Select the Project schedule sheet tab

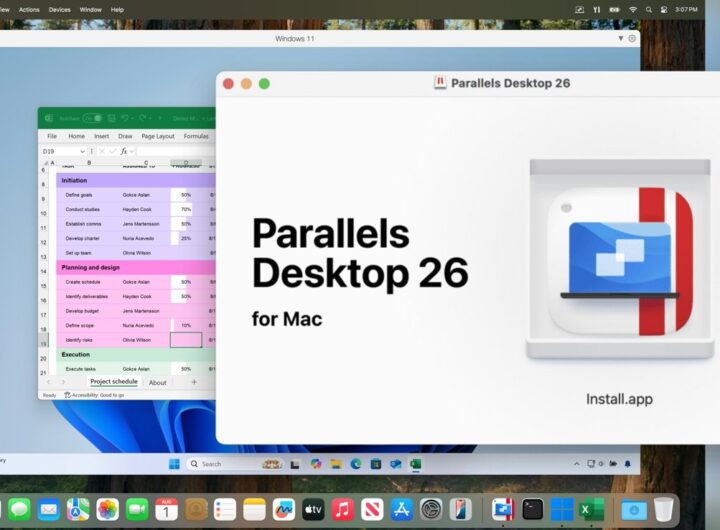[x=114, y=382]
